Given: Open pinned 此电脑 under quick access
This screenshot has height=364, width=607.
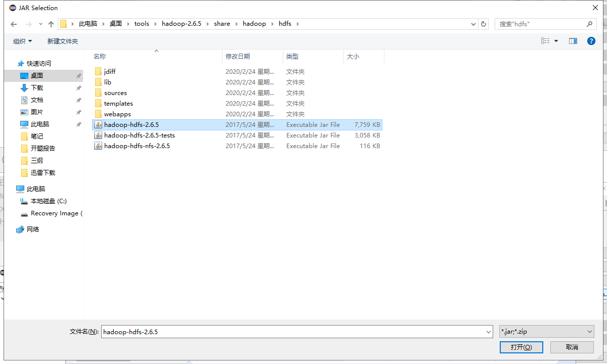Looking at the screenshot, I should tap(40, 124).
